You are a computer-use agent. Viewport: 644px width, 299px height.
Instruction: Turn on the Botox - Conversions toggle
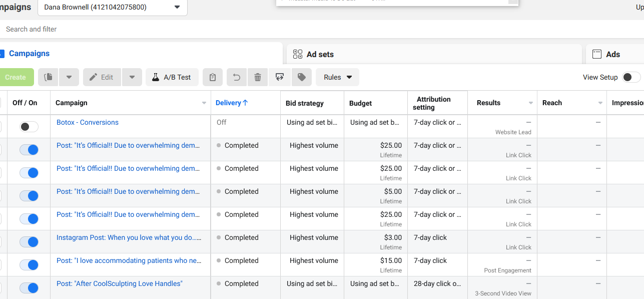coord(29,127)
